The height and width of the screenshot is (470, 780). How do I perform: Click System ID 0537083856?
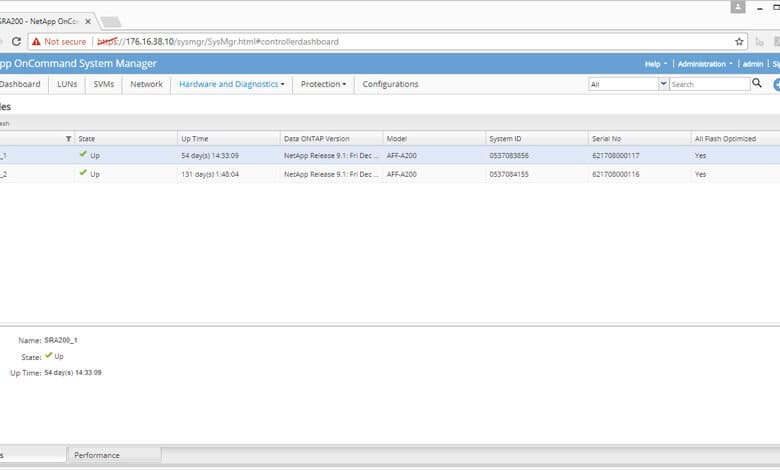click(x=509, y=156)
